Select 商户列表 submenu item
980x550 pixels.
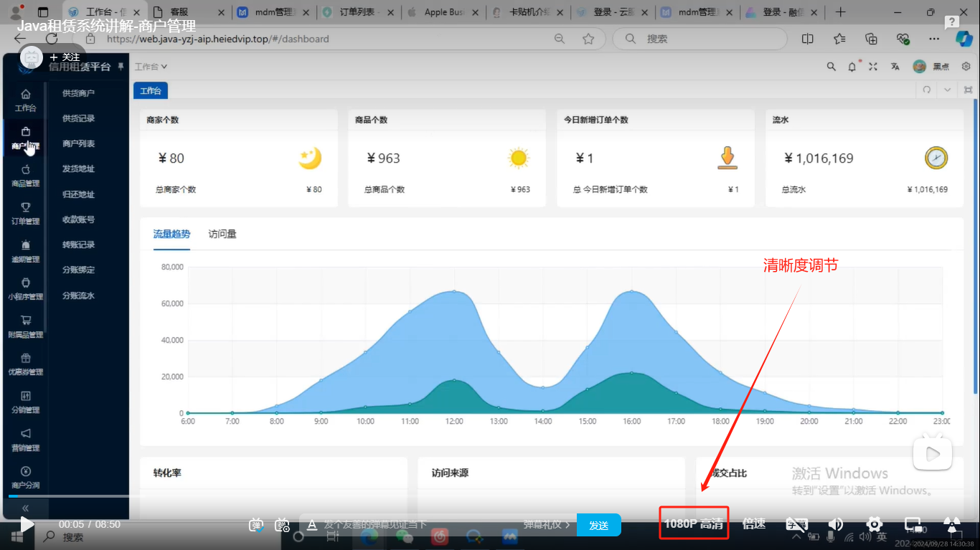[78, 143]
